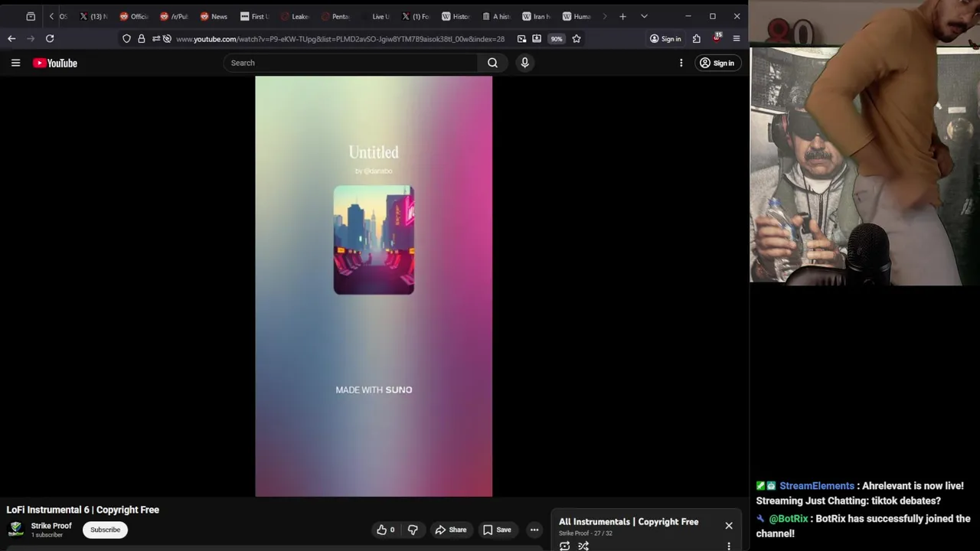This screenshot has width=980, height=551.
Task: Switch to the First U tab
Action: 255,16
